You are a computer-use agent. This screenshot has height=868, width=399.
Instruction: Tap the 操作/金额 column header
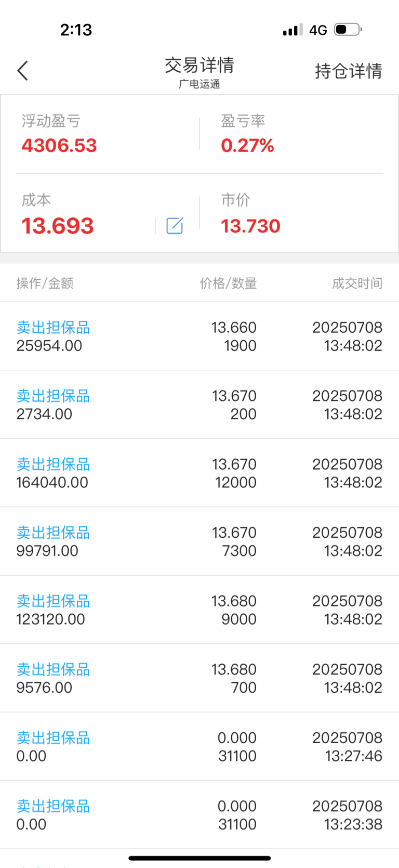point(45,283)
